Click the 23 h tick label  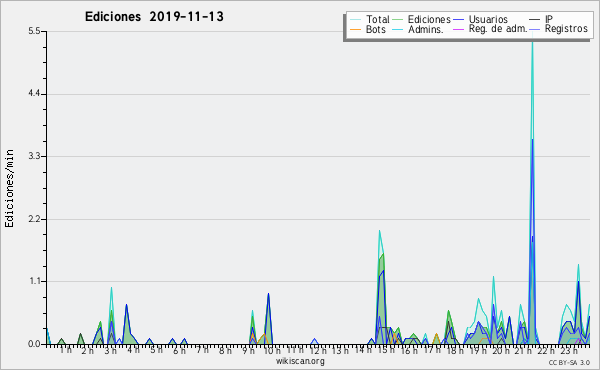569,350
